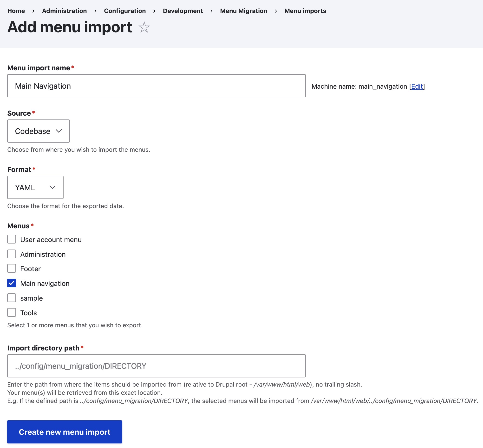Open the Menu imports breadcrumb item
Screen dimensions: 483x448
(x=305, y=11)
